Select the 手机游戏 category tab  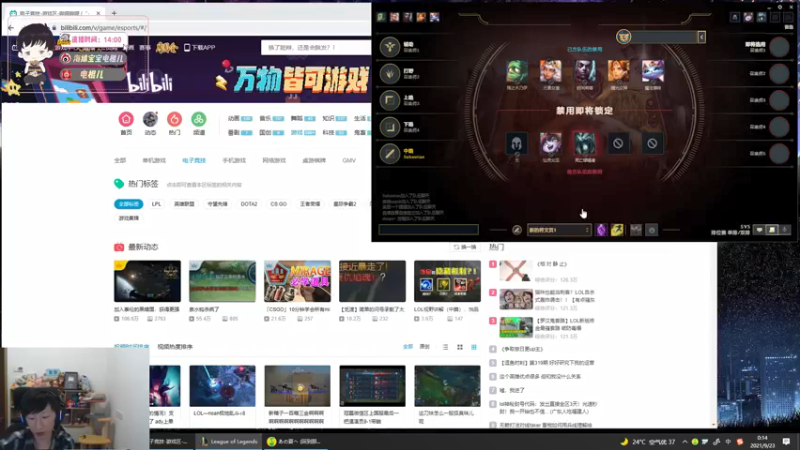(x=234, y=160)
